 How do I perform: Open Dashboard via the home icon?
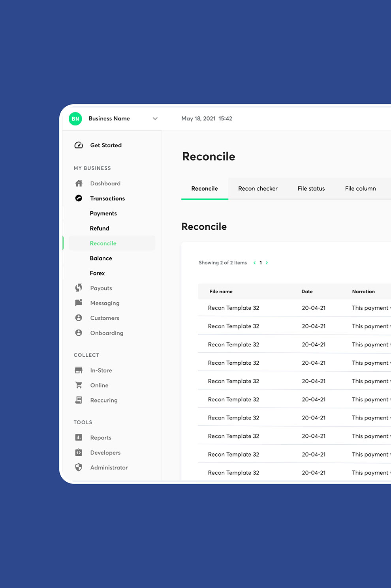coord(79,184)
